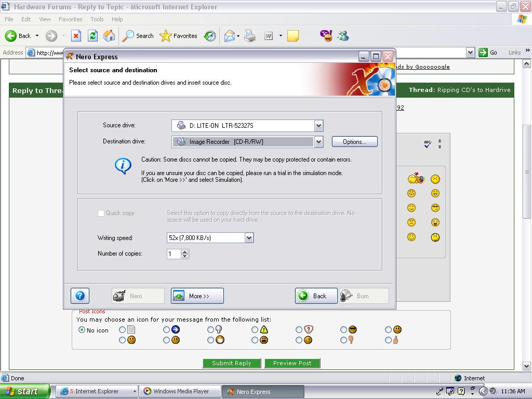532x399 pixels.
Task: Decrease the Number of copies spinner
Action: pyautogui.click(x=184, y=256)
